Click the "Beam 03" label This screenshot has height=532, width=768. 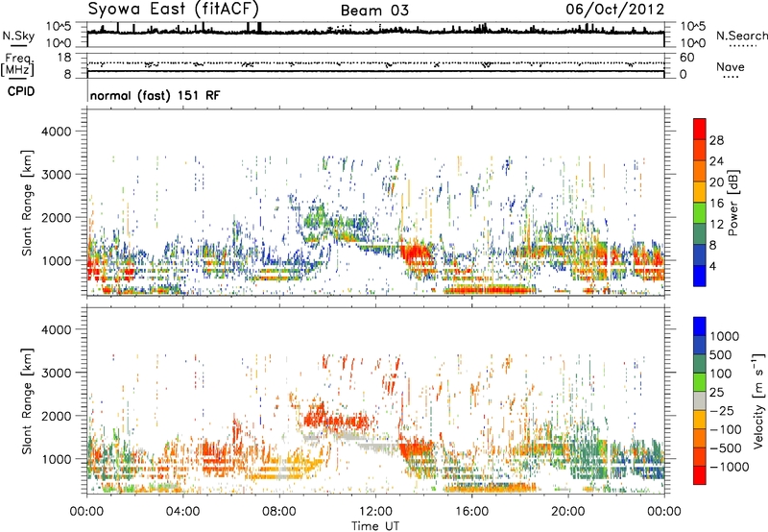[374, 11]
